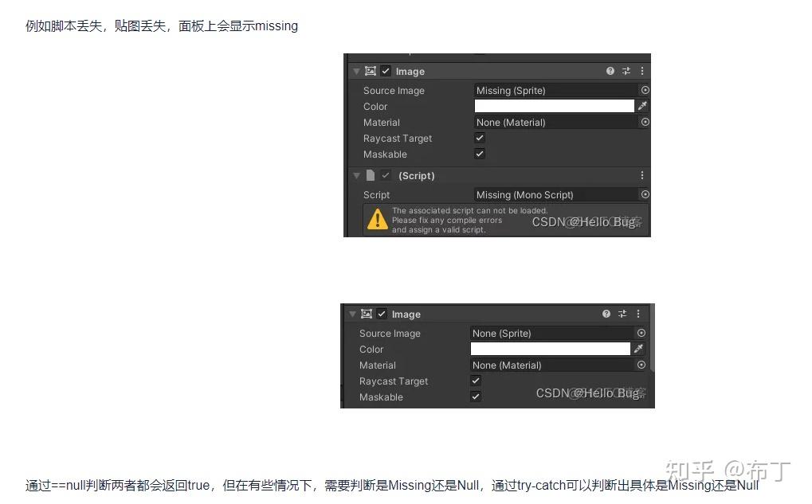Click the None (Material) field in bottom panel

click(x=552, y=365)
